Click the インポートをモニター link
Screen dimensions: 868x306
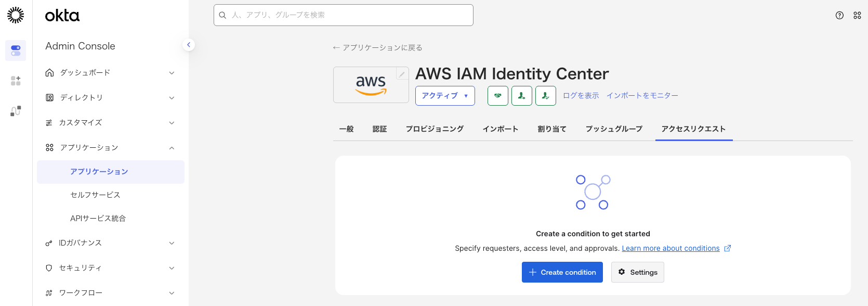pos(642,96)
